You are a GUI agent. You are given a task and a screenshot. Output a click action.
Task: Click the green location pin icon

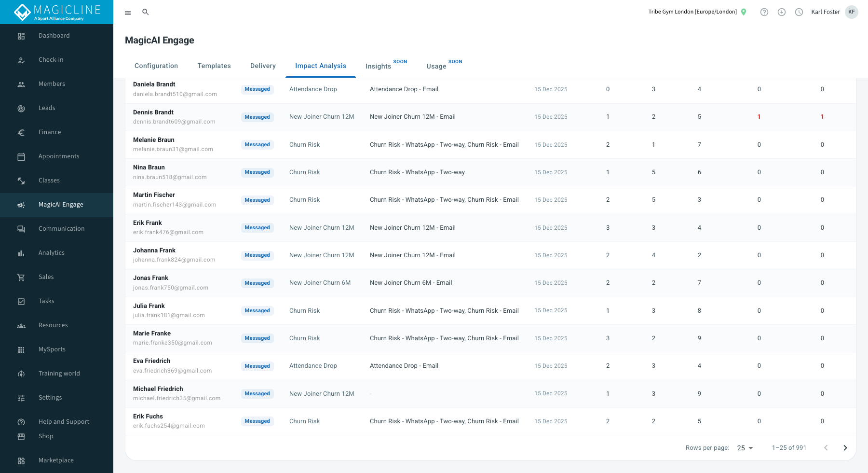tap(744, 12)
